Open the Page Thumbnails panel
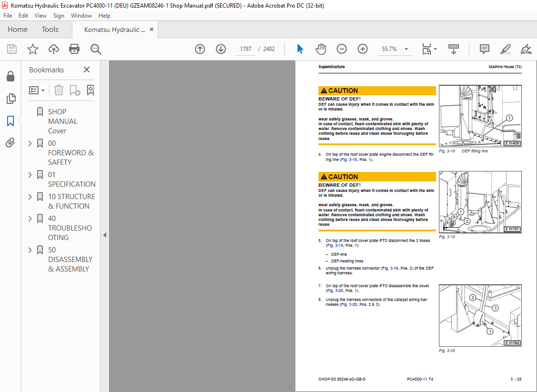537x392 pixels. [x=10, y=98]
